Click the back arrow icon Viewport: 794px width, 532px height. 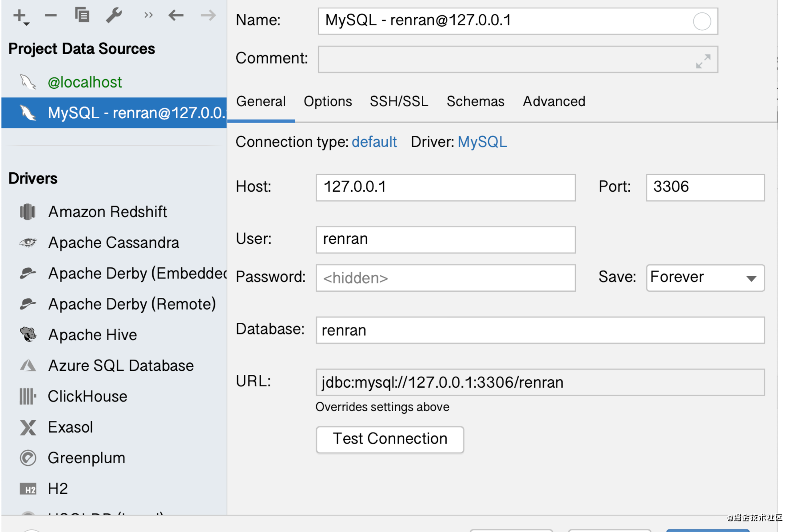click(176, 16)
